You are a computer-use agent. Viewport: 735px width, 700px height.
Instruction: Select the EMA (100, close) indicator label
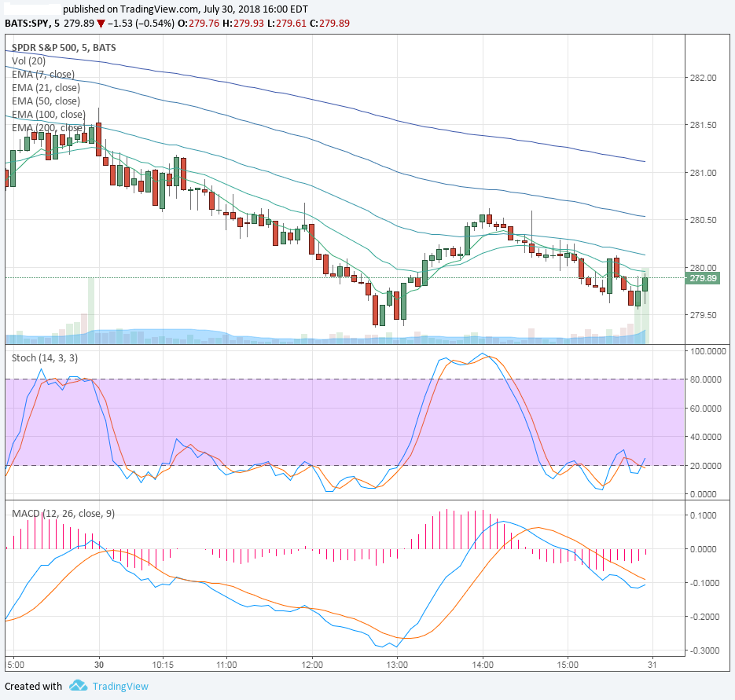[48, 115]
